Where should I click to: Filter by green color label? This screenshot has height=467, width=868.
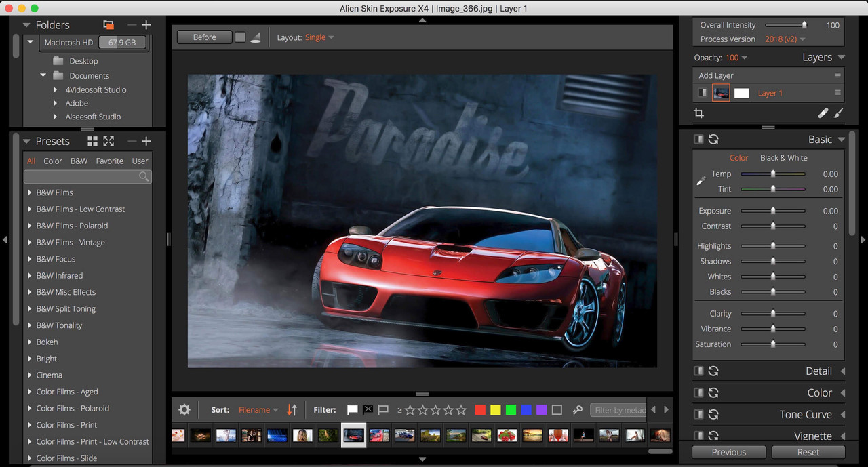[x=511, y=409]
